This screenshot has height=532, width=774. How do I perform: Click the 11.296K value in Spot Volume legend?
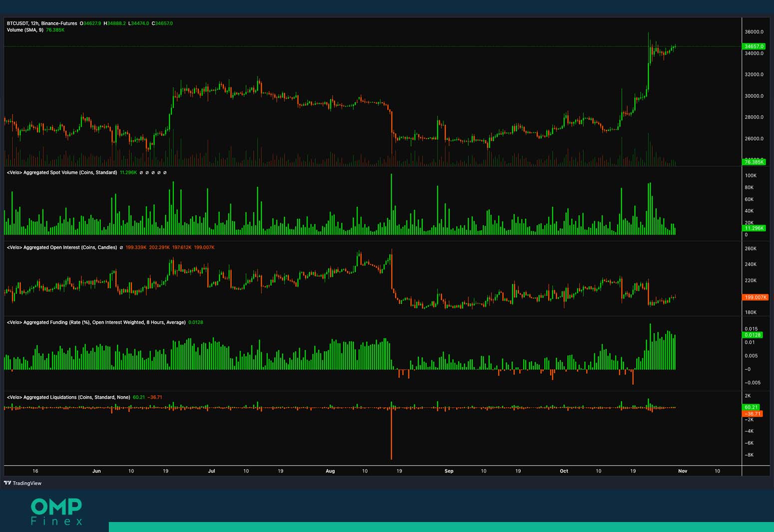(128, 173)
